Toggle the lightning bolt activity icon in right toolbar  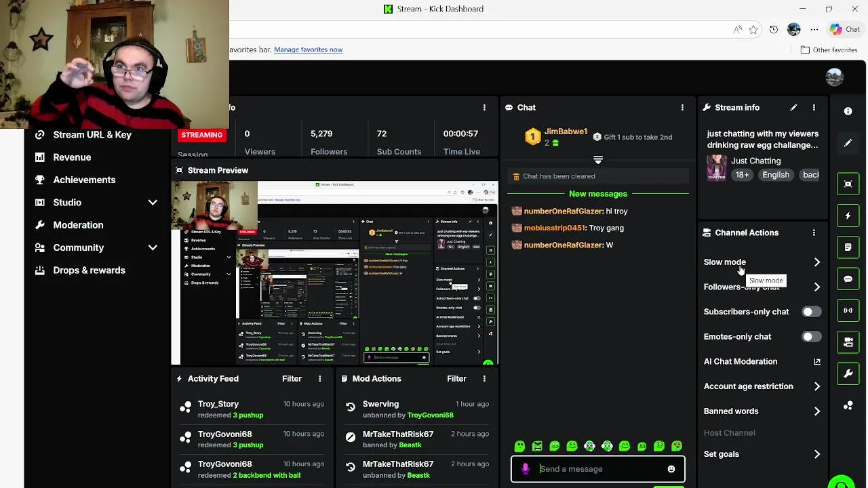tap(848, 216)
